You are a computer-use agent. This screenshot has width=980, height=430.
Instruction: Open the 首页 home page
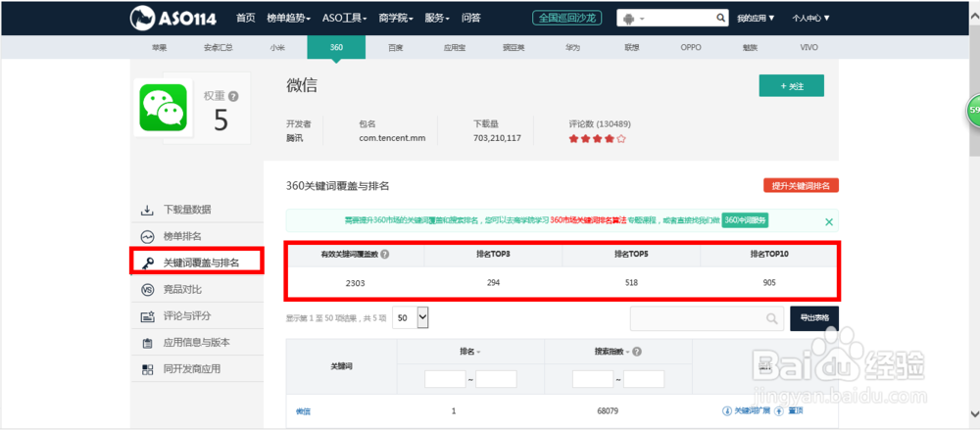(x=246, y=19)
